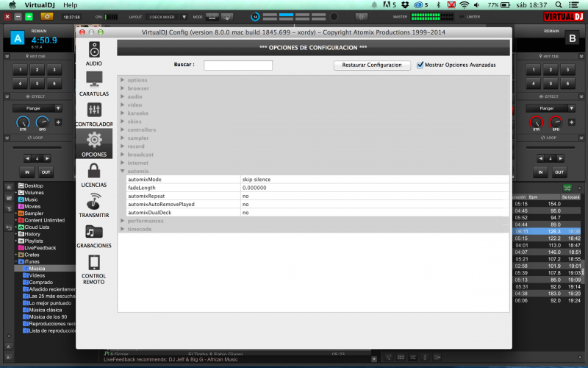Select the Playlists folder in browser

tap(31, 241)
